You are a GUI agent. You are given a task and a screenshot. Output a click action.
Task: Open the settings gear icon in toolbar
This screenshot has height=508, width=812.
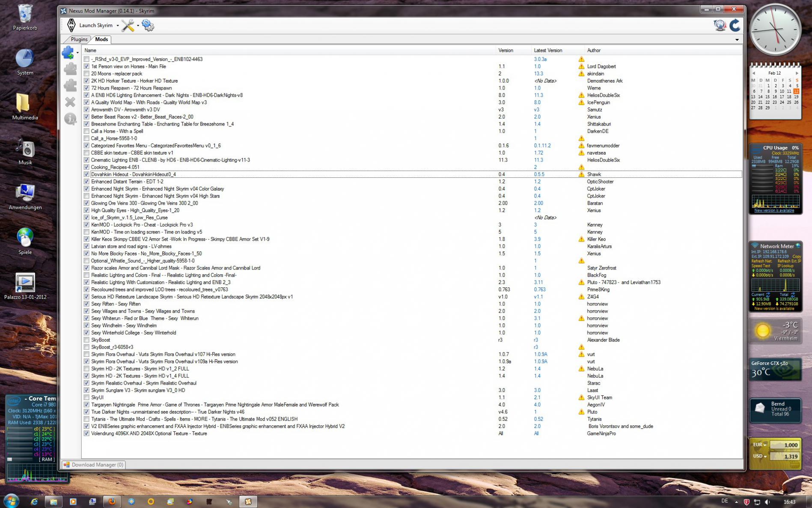tap(148, 25)
